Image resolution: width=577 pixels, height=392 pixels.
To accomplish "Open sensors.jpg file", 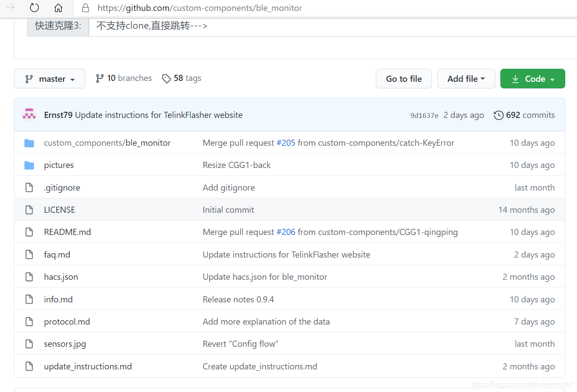I will coord(65,344).
